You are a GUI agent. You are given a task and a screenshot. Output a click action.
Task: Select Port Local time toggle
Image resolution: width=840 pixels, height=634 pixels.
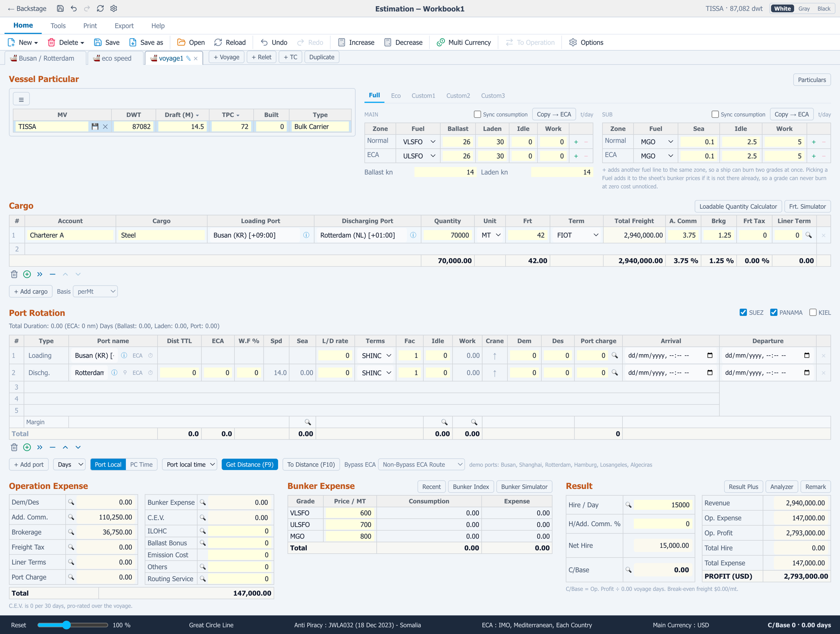(108, 465)
